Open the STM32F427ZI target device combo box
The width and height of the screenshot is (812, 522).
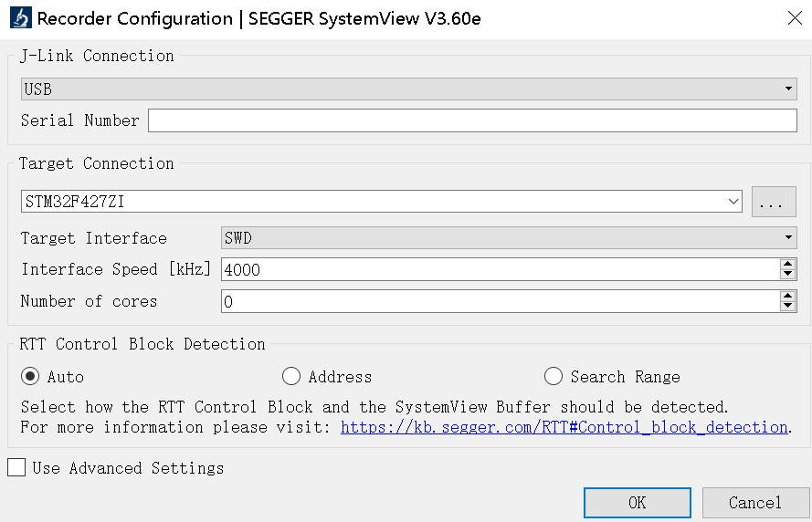pos(381,202)
